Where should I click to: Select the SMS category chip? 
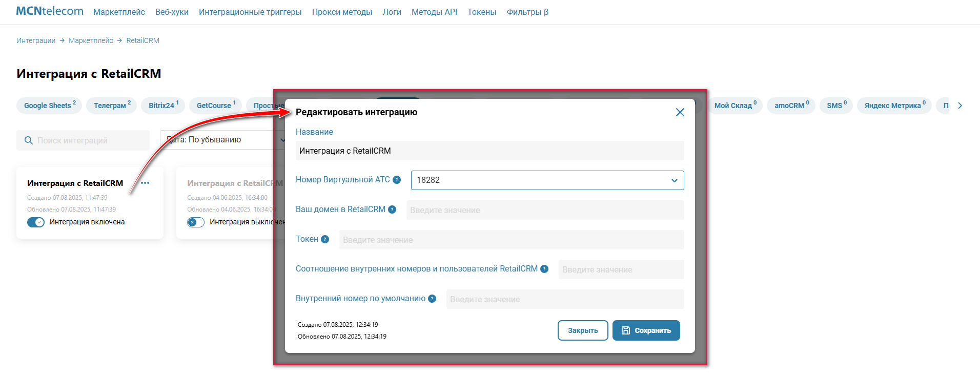(x=836, y=106)
